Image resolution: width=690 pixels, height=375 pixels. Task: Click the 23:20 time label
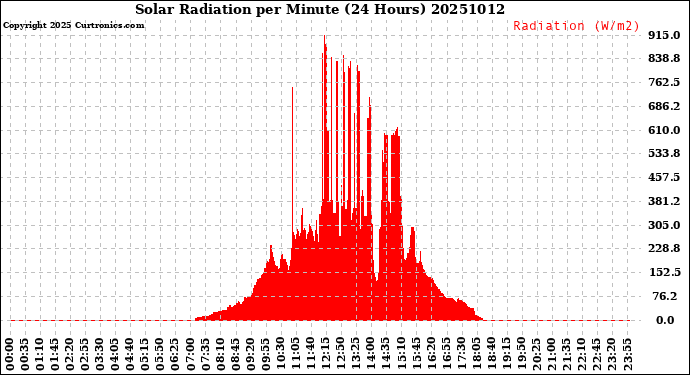coord(612,355)
